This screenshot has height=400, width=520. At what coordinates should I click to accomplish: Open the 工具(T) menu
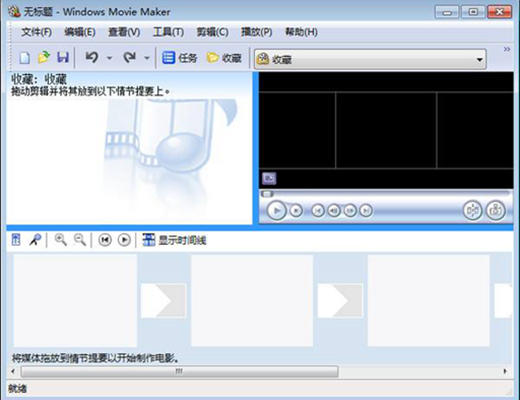pyautogui.click(x=168, y=32)
